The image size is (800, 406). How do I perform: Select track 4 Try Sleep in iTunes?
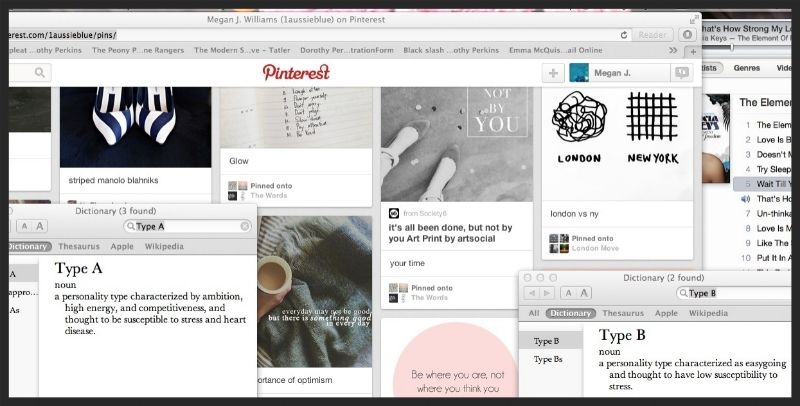(763, 169)
